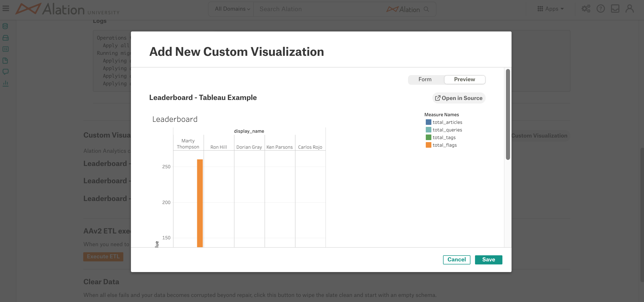This screenshot has width=644, height=302.
Task: Save the new custom visualization
Action: tap(488, 260)
